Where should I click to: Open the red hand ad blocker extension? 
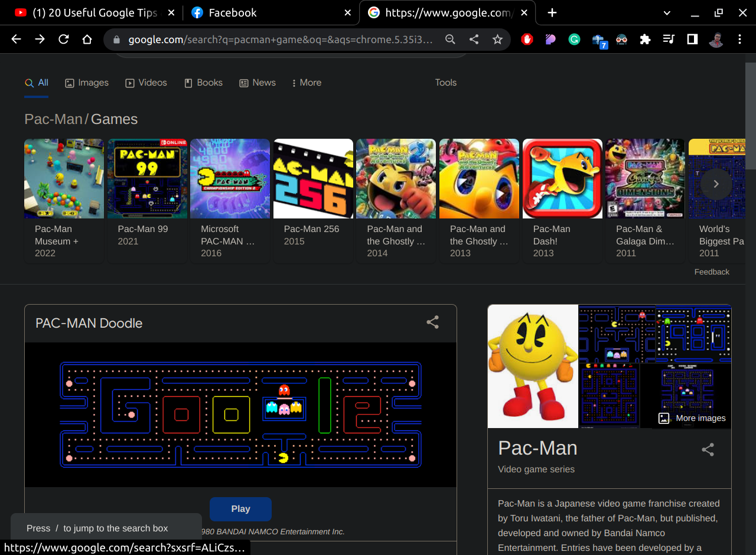click(x=527, y=40)
